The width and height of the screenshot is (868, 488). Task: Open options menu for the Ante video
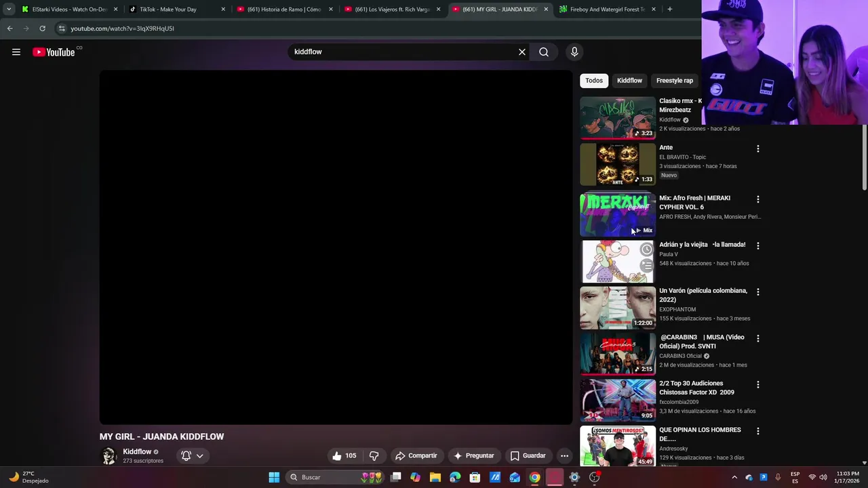tap(758, 148)
